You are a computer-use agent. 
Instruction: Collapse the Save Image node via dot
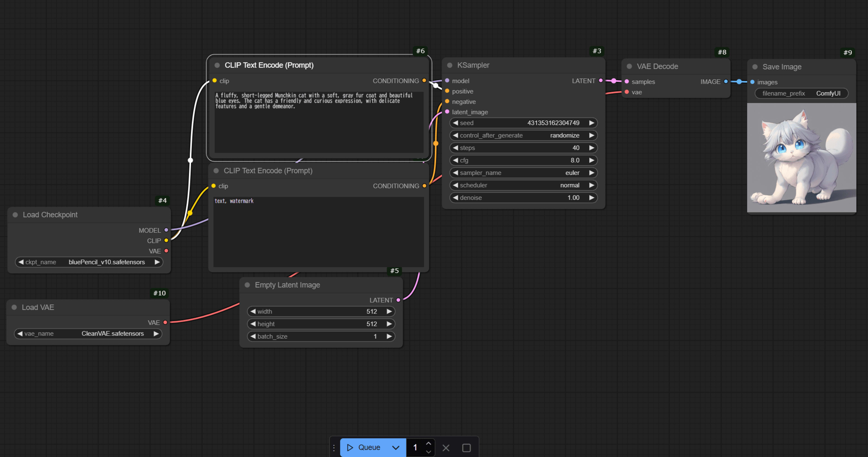point(755,67)
